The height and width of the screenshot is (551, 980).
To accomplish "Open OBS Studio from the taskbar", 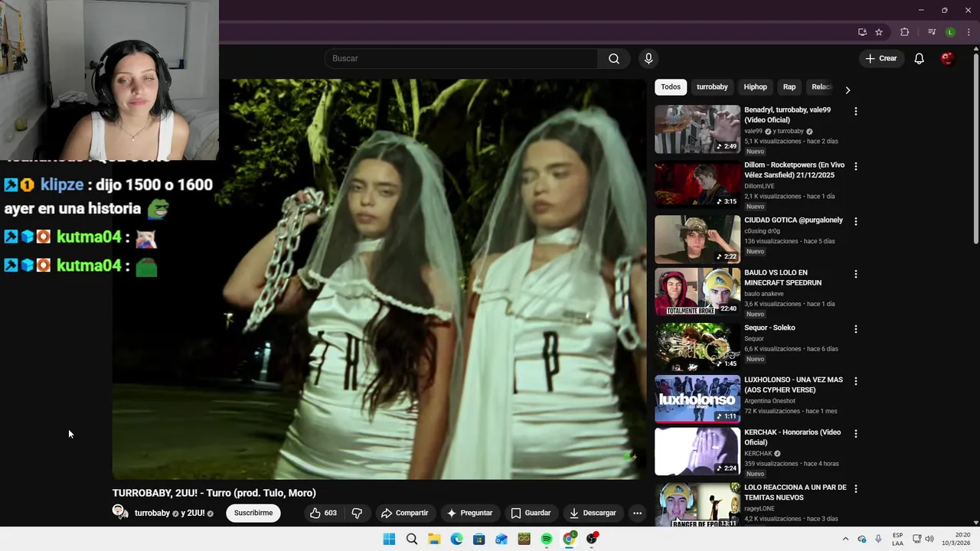I will coord(592,539).
